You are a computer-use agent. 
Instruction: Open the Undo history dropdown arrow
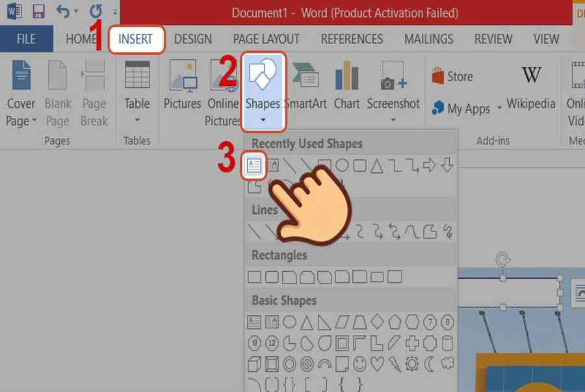pyautogui.click(x=76, y=12)
